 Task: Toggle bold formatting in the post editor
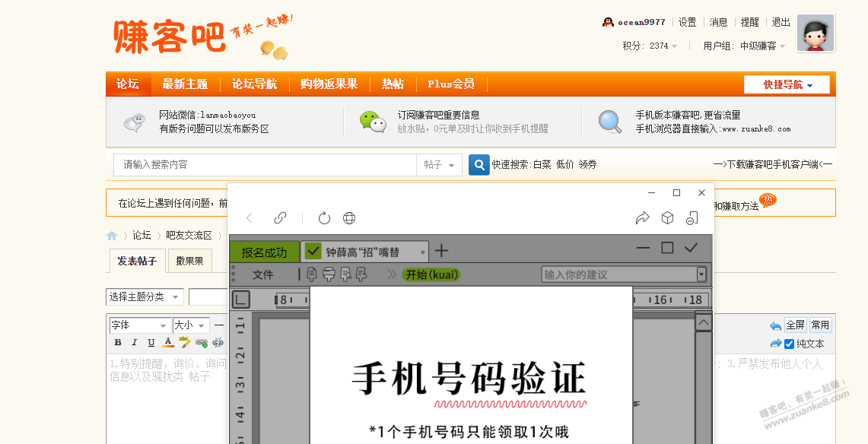(x=118, y=342)
